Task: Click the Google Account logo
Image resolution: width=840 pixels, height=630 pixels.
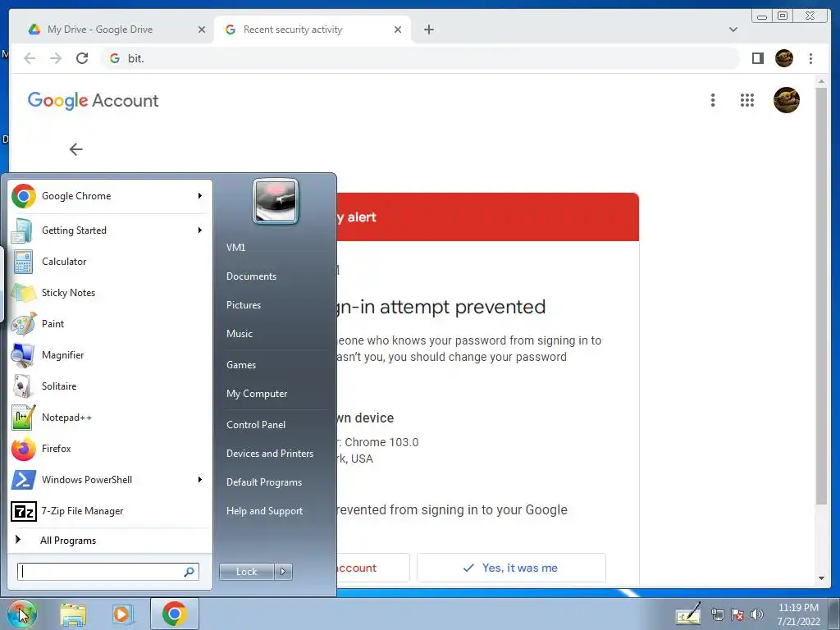Action: [94, 100]
